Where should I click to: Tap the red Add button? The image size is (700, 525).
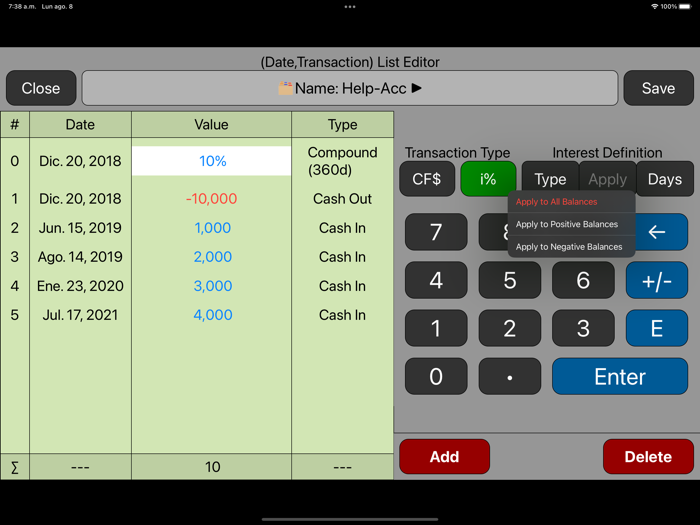[x=445, y=457]
